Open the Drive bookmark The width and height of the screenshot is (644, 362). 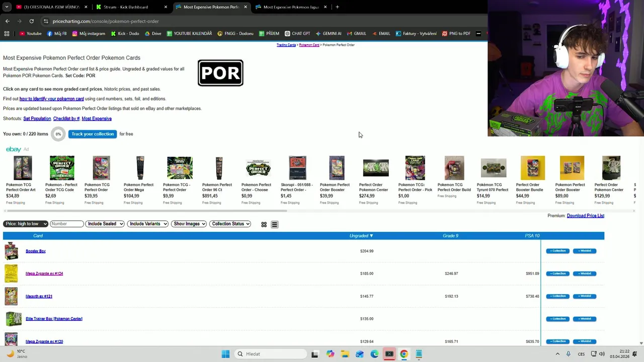pos(153,34)
